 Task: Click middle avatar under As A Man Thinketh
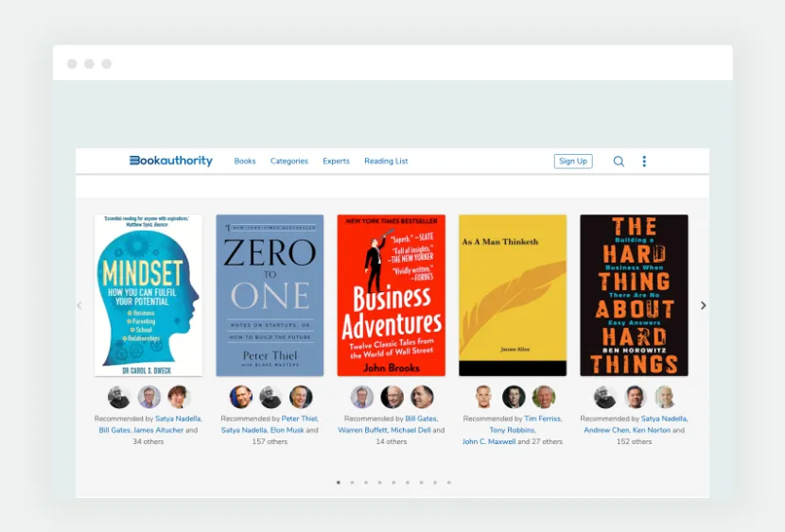coord(514,397)
